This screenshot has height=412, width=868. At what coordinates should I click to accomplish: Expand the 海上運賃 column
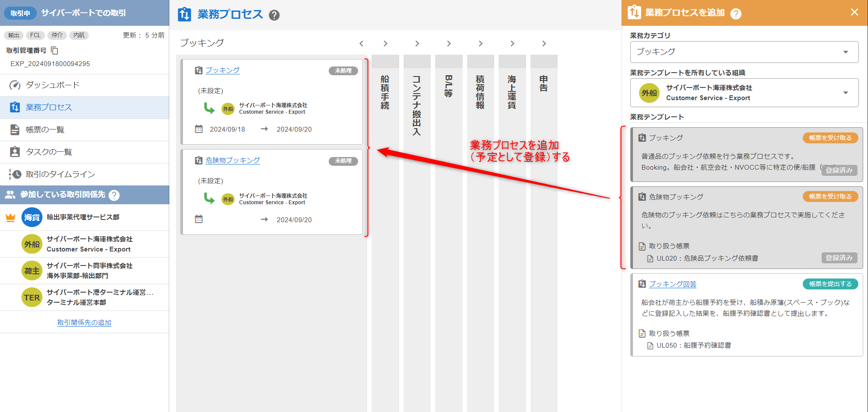coord(512,44)
